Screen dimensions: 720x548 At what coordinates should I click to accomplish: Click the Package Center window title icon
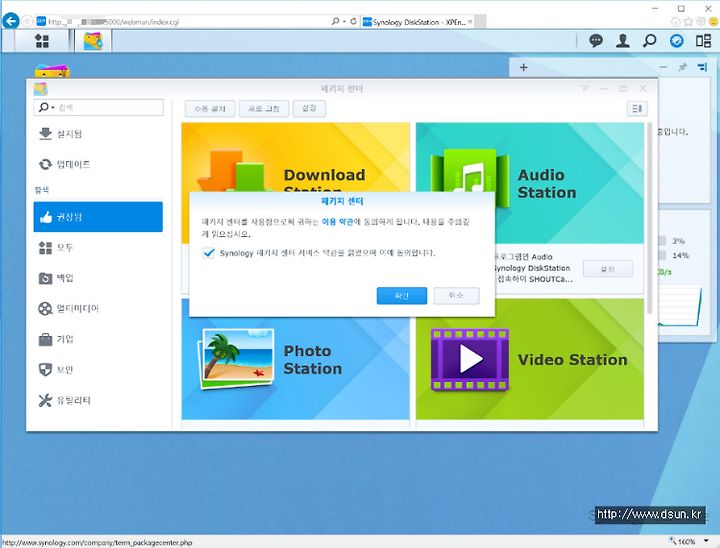click(40, 88)
